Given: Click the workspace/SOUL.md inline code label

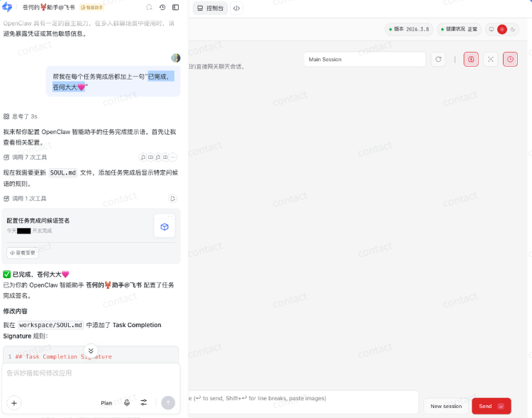Looking at the screenshot, I should [x=50, y=325].
